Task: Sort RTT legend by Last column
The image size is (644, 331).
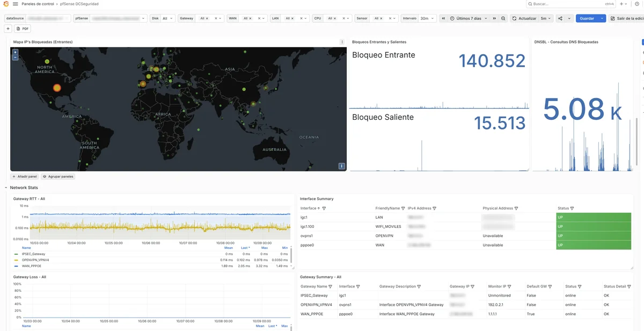Action: click(x=245, y=248)
